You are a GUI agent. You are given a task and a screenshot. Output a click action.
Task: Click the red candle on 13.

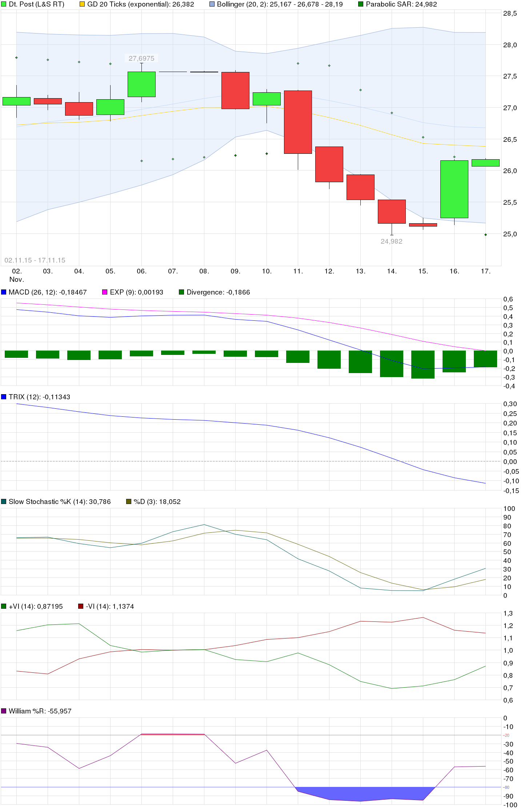tap(360, 187)
